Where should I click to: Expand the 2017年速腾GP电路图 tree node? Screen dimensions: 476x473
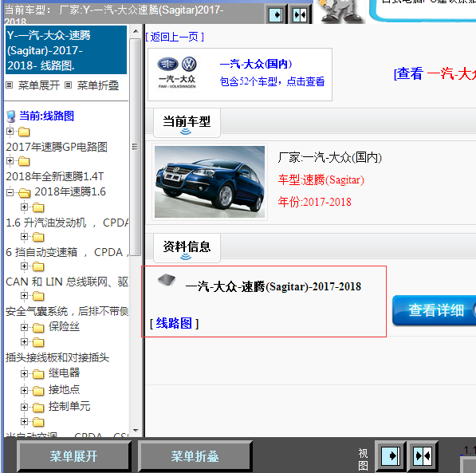tap(10, 132)
